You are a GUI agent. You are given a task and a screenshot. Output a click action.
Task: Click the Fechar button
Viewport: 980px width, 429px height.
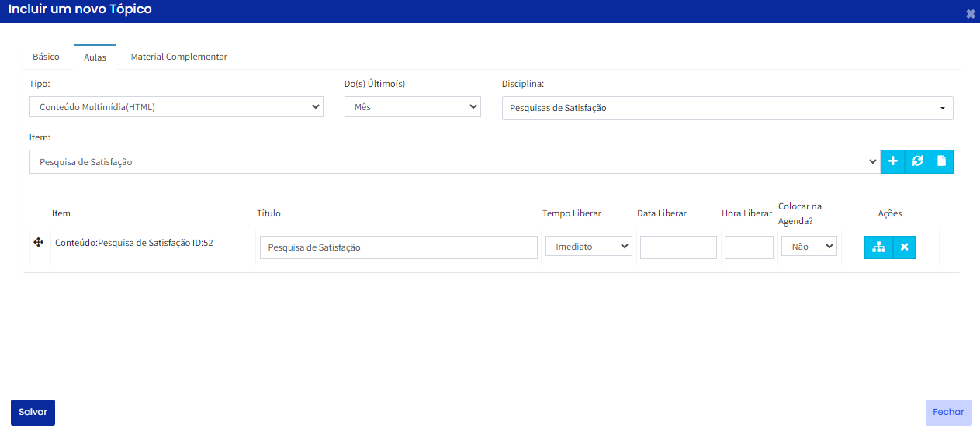(948, 413)
